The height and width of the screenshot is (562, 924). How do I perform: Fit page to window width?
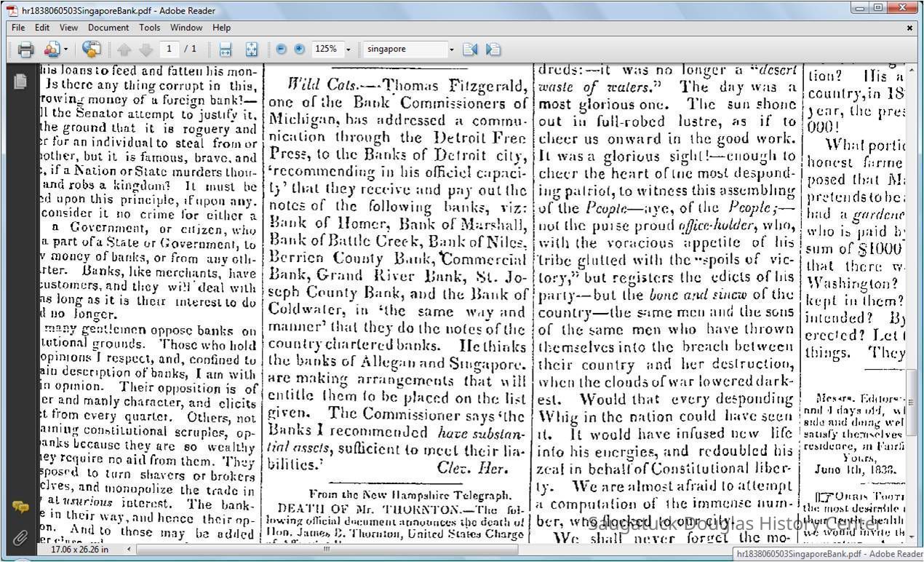(226, 50)
